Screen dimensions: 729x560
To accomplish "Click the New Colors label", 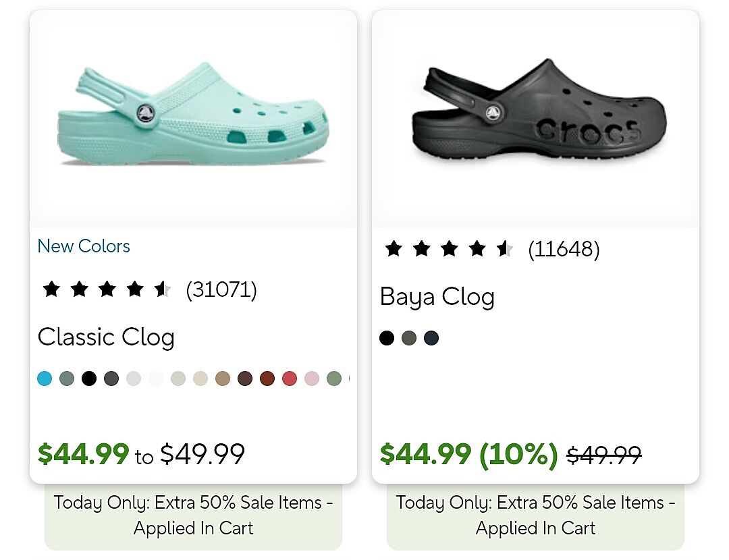I will point(84,246).
